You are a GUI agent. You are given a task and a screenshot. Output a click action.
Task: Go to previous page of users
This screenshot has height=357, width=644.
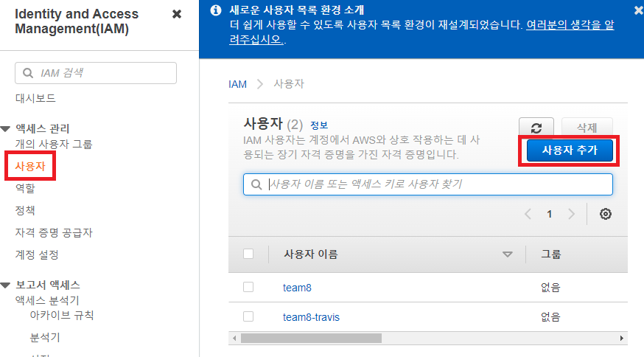528,214
